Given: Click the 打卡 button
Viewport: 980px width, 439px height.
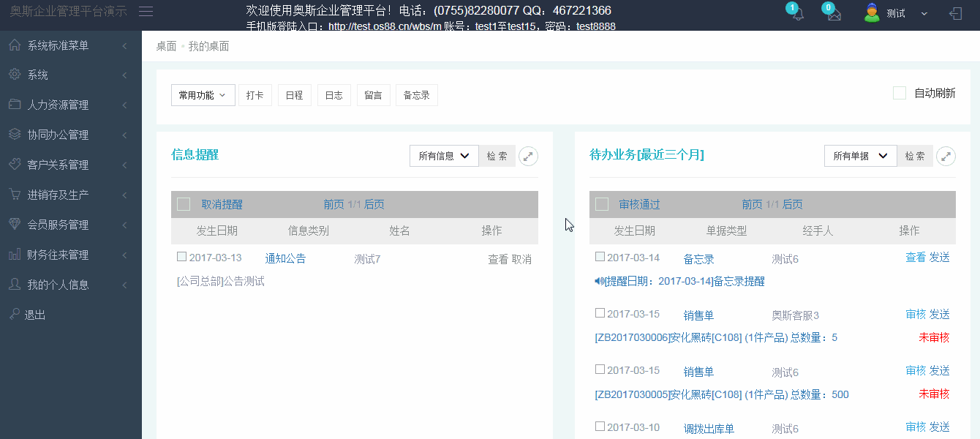Looking at the screenshot, I should [255, 95].
